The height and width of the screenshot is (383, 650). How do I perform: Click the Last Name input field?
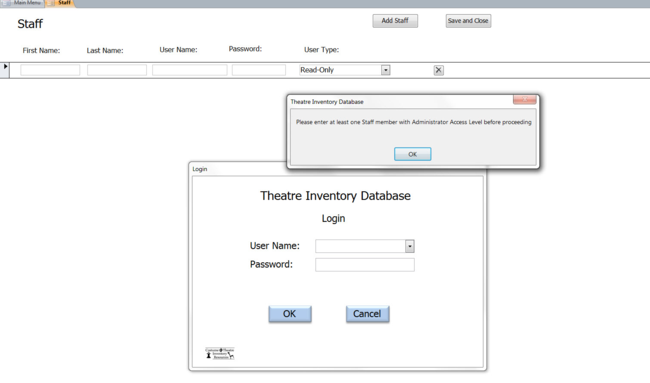coord(117,70)
